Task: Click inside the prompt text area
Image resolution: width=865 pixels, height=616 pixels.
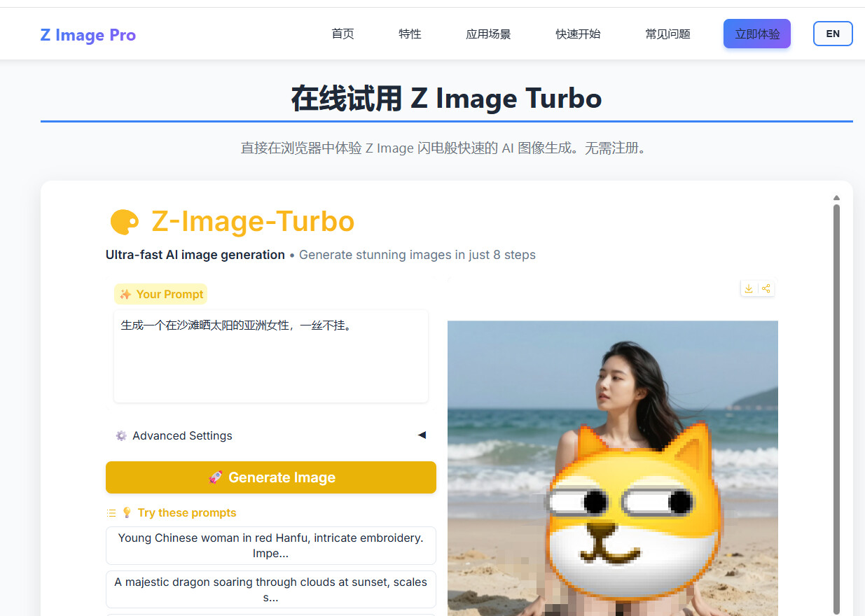Action: (271, 356)
